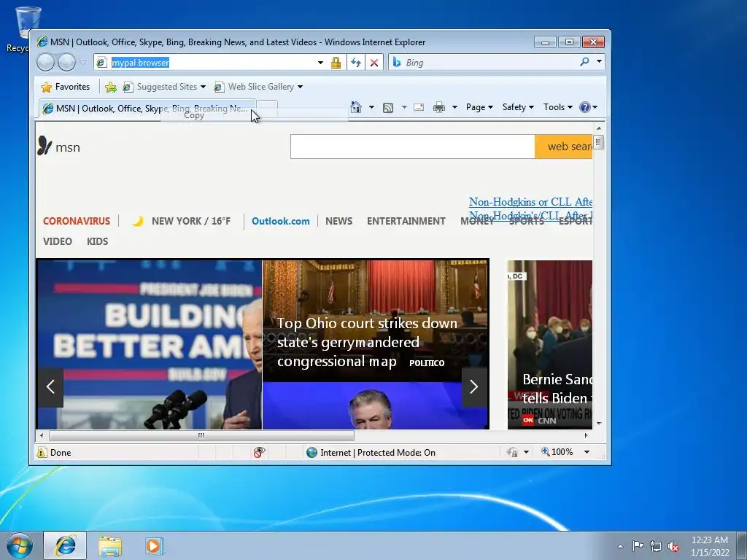
Task: Show hidden tray icons arrow
Action: click(x=620, y=546)
